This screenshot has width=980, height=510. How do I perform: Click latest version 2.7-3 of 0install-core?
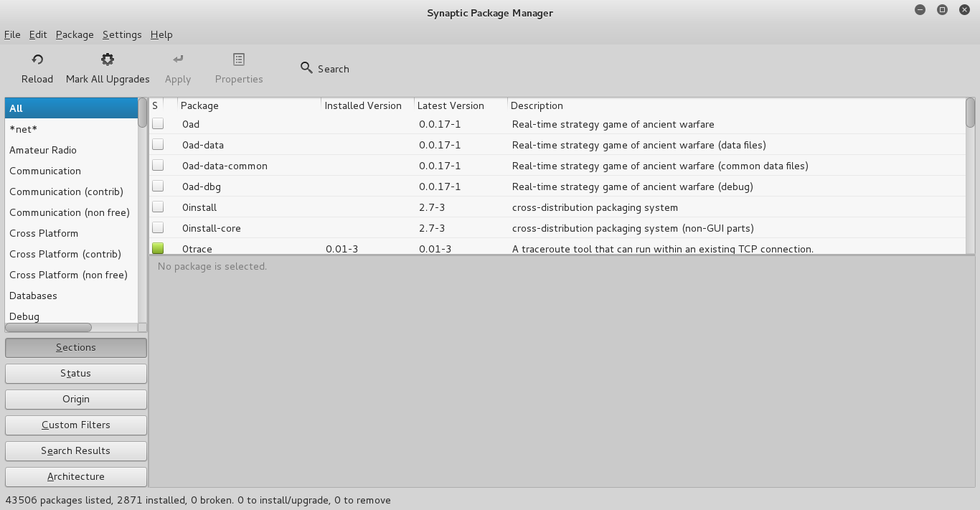[432, 228]
